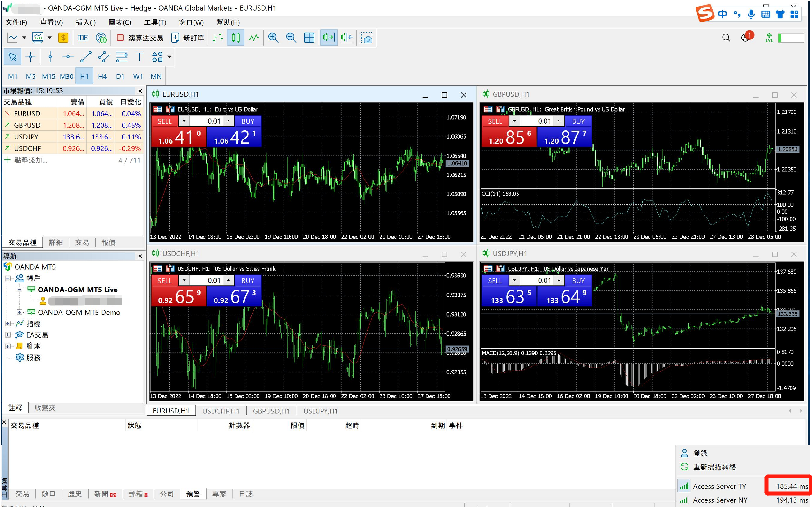The image size is (812, 507).
Task: Select the arrow cursor tool
Action: point(13,57)
